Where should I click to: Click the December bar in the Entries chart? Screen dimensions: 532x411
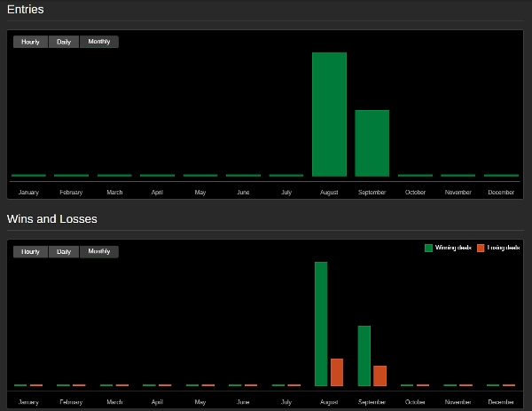click(501, 176)
